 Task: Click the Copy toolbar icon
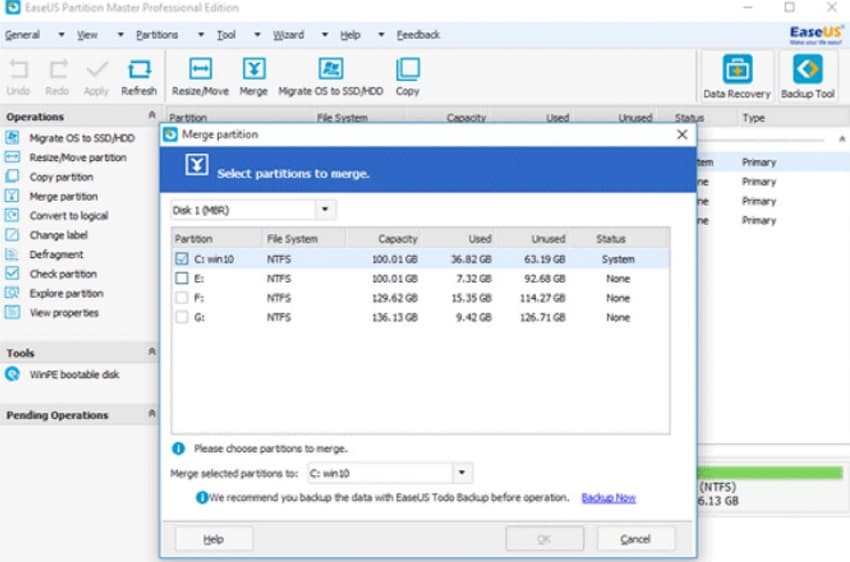point(408,69)
